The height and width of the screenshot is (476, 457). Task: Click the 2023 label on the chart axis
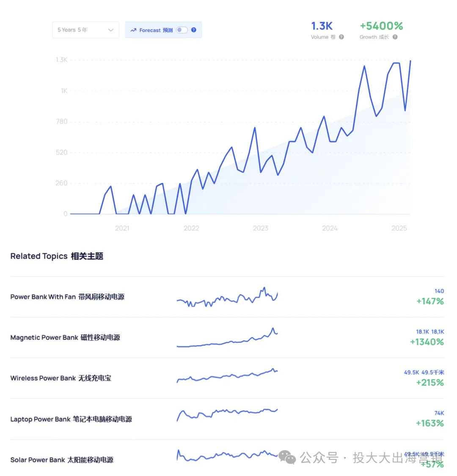tap(261, 228)
